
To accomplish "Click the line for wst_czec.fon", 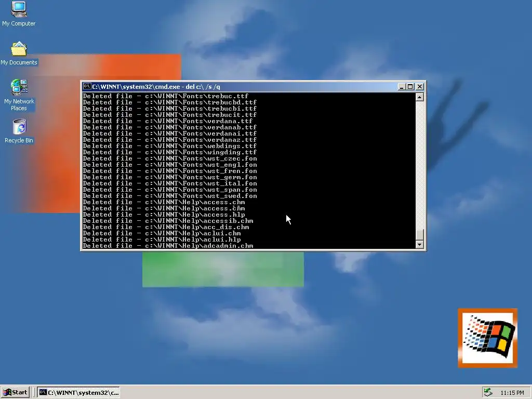I will (x=170, y=158).
